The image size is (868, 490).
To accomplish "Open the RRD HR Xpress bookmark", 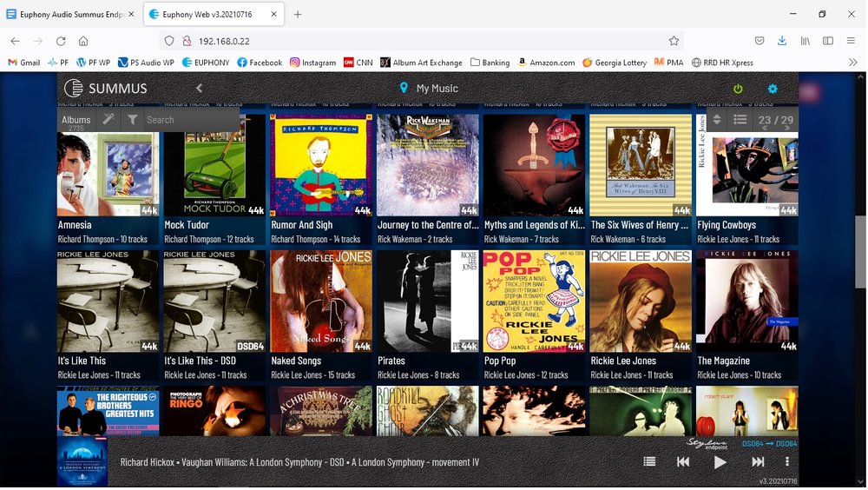I will [722, 63].
